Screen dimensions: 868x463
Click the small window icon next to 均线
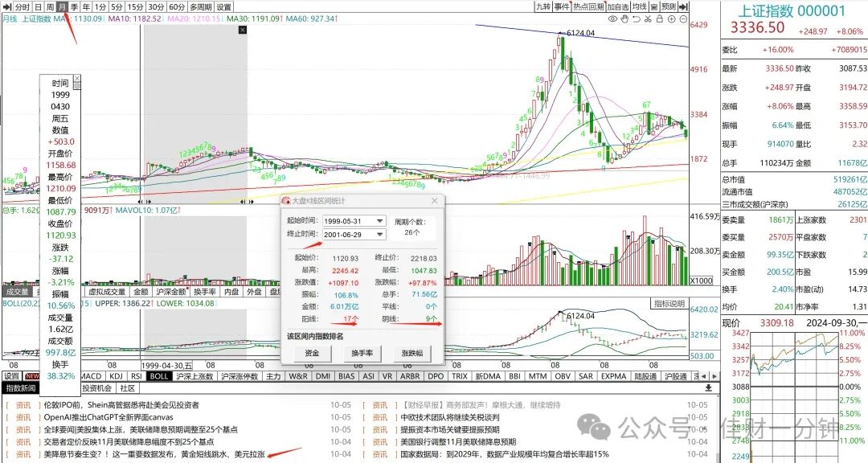[x=653, y=6]
